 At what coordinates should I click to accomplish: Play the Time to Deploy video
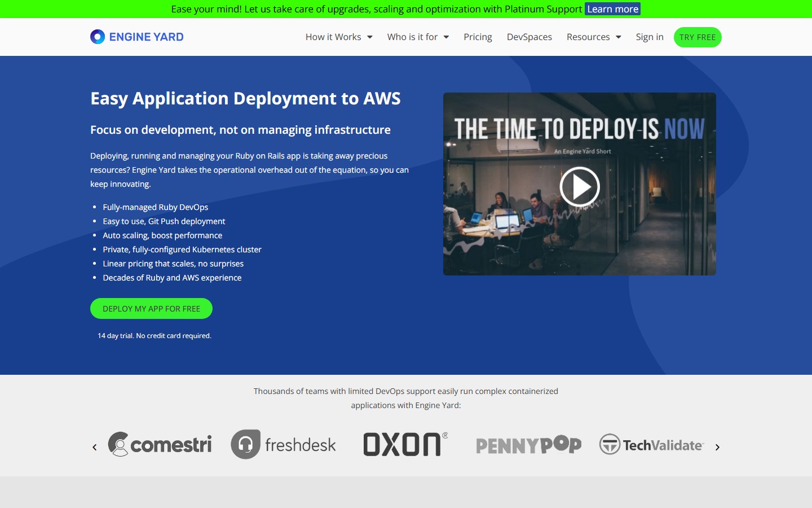point(580,186)
